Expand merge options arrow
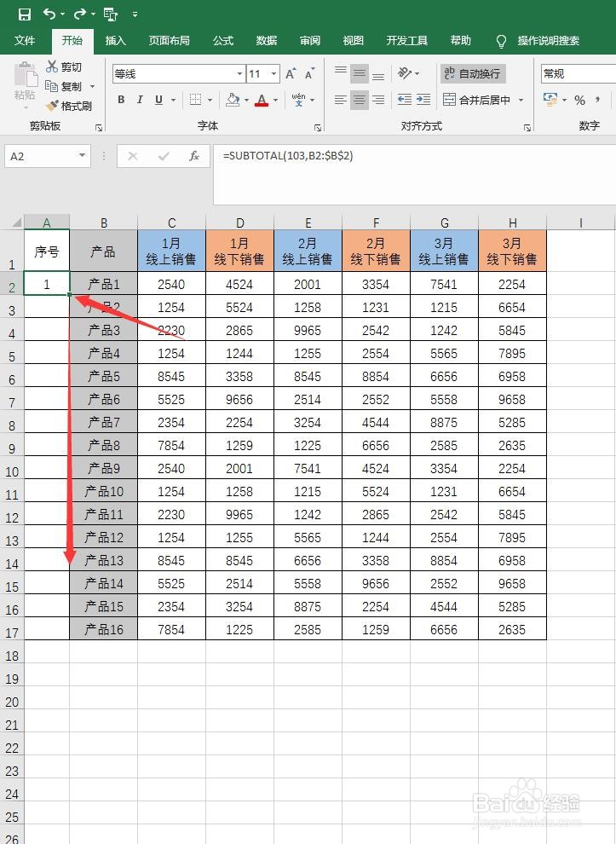 pyautogui.click(x=521, y=100)
